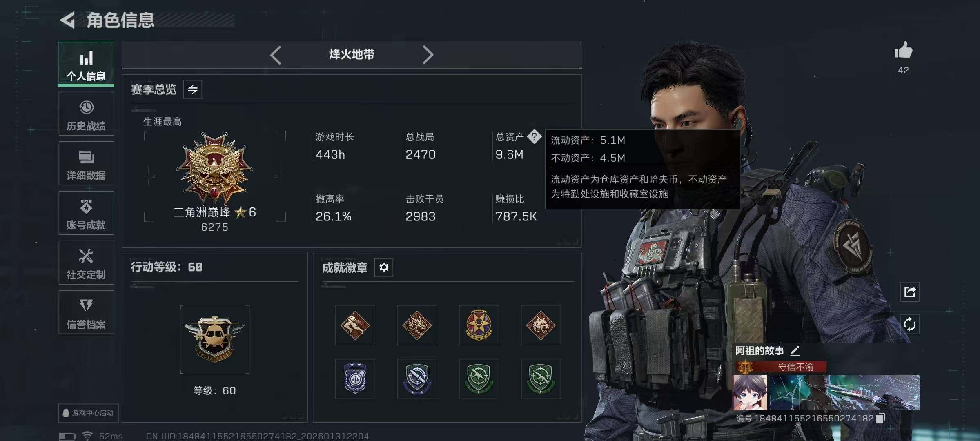The image size is (980, 441).
Task: Open the 详细数据 sidebar tab
Action: tap(86, 163)
